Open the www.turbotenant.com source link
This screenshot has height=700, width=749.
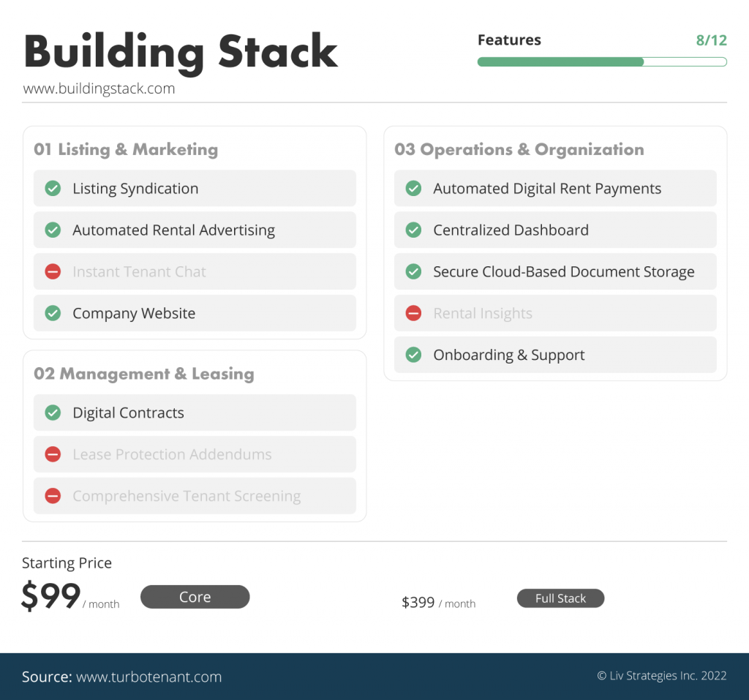[x=148, y=677]
